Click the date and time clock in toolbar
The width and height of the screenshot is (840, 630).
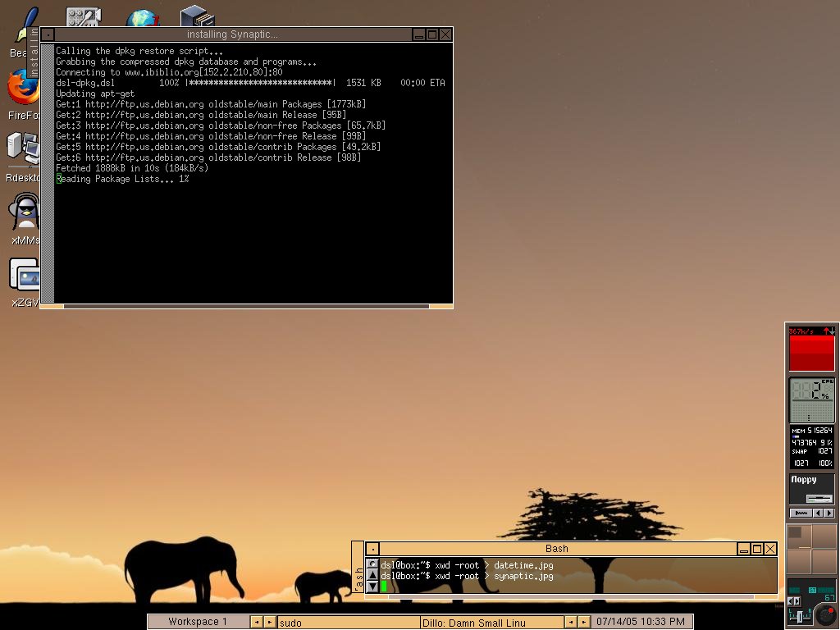(641, 622)
